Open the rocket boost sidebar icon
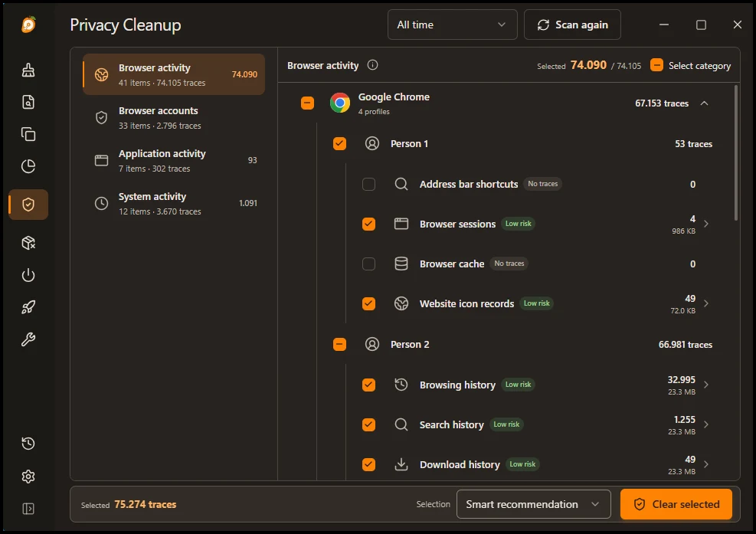Screen dimensions: 756x534 click(28, 307)
